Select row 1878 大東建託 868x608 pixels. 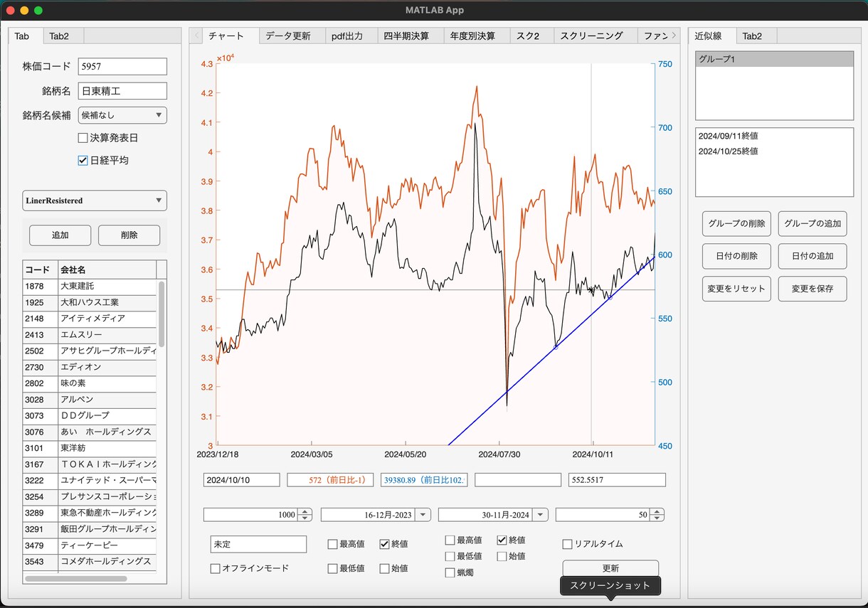pyautogui.click(x=90, y=286)
